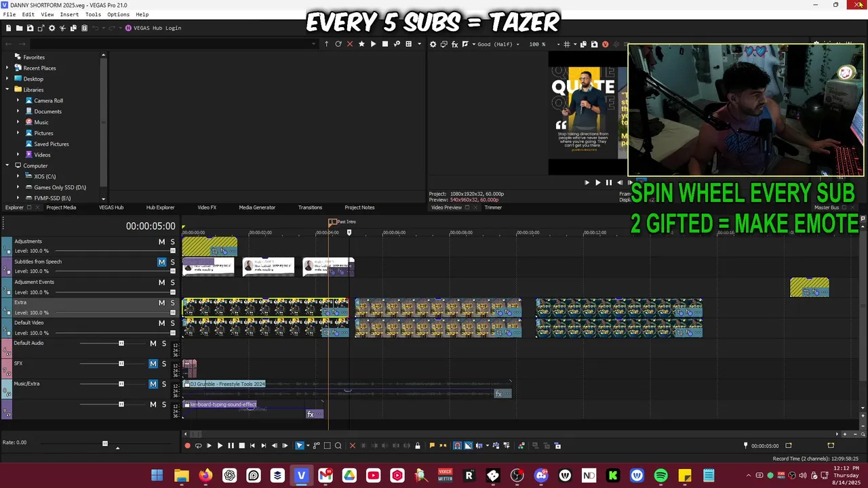Switch to the Video FX tab
Screen dimensions: 868x488
(x=207, y=207)
